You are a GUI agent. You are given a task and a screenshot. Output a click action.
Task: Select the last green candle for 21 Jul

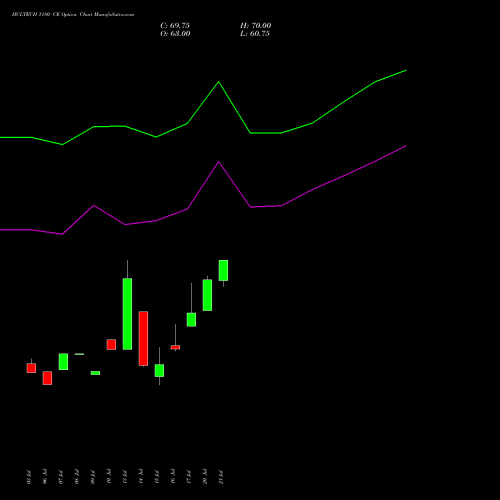click(x=223, y=270)
